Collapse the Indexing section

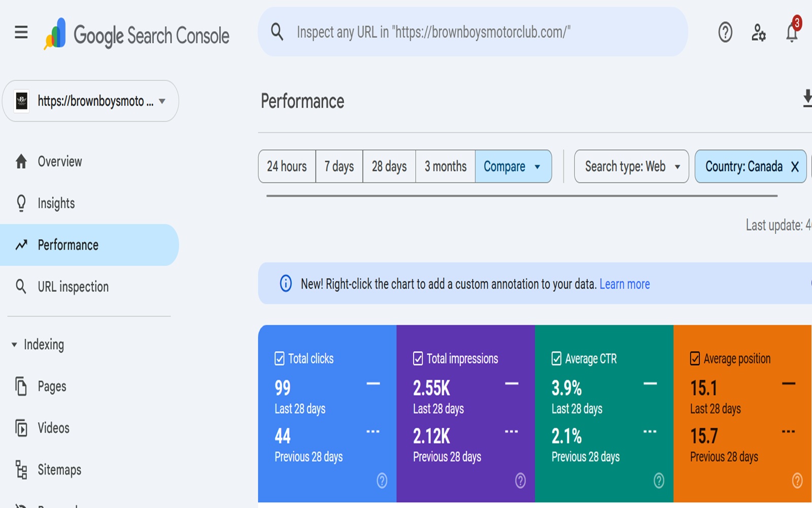tap(15, 344)
